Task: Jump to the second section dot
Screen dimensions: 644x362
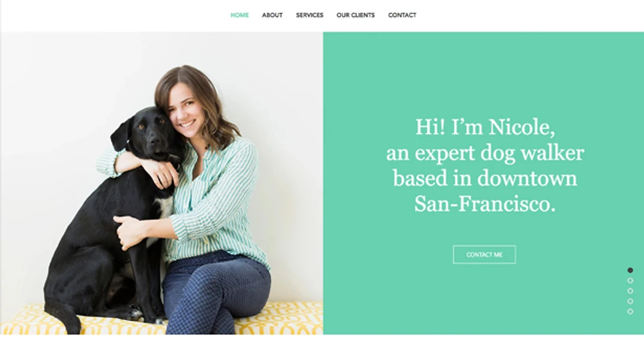Action: [x=630, y=281]
